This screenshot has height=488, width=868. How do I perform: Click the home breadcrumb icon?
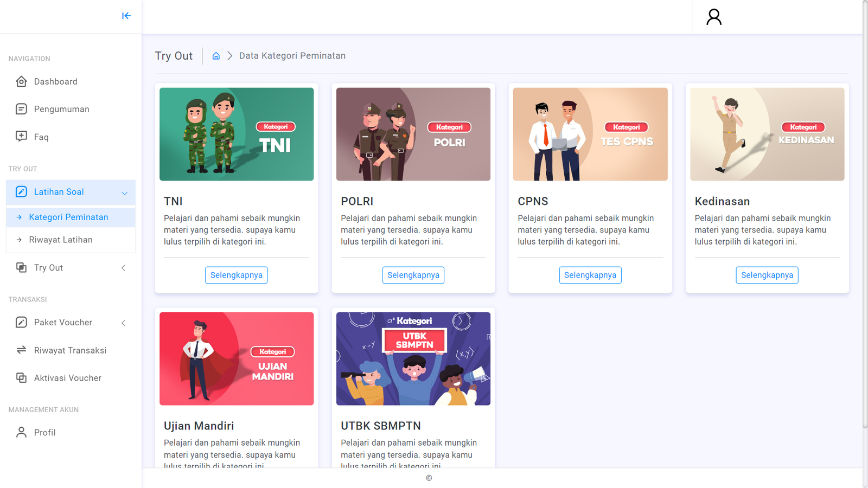point(216,55)
